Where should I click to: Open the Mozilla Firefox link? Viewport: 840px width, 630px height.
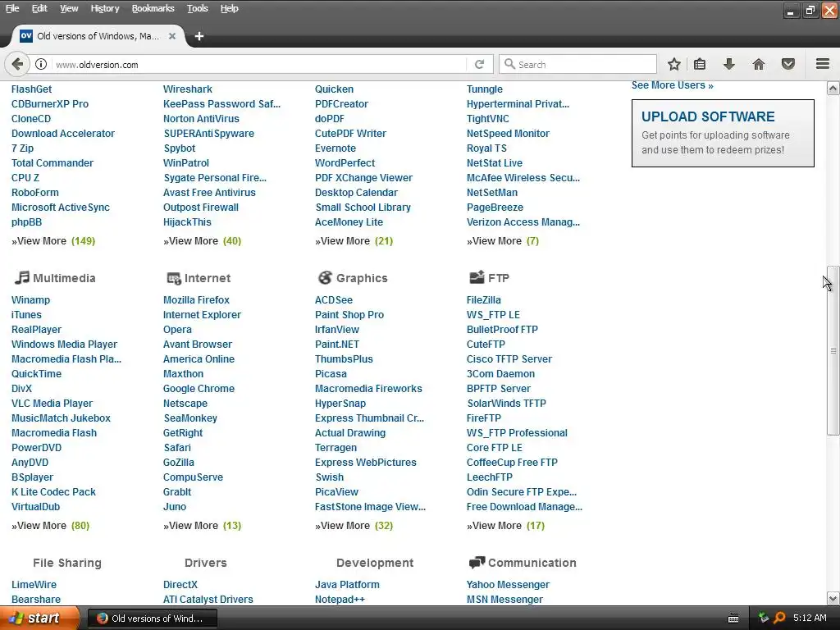(x=196, y=300)
